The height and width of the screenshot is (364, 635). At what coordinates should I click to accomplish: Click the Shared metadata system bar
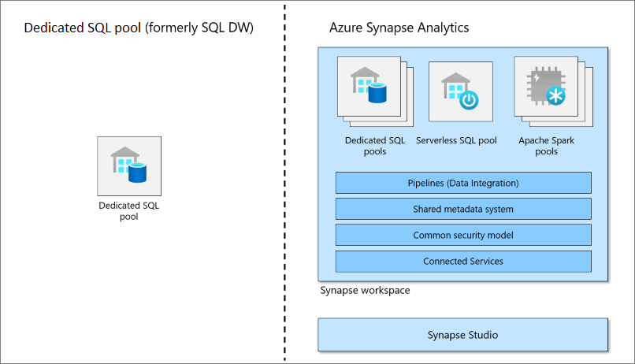[x=463, y=209]
